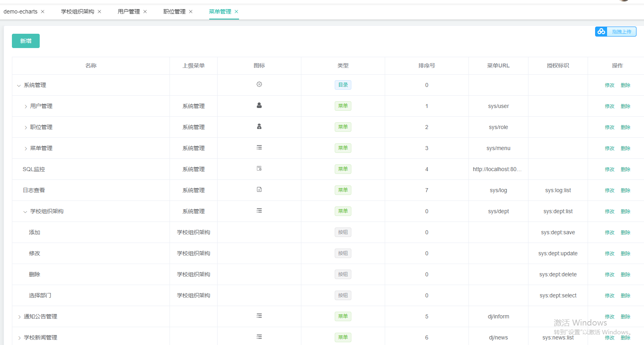Click the dj/inform URL cell

pyautogui.click(x=498, y=317)
